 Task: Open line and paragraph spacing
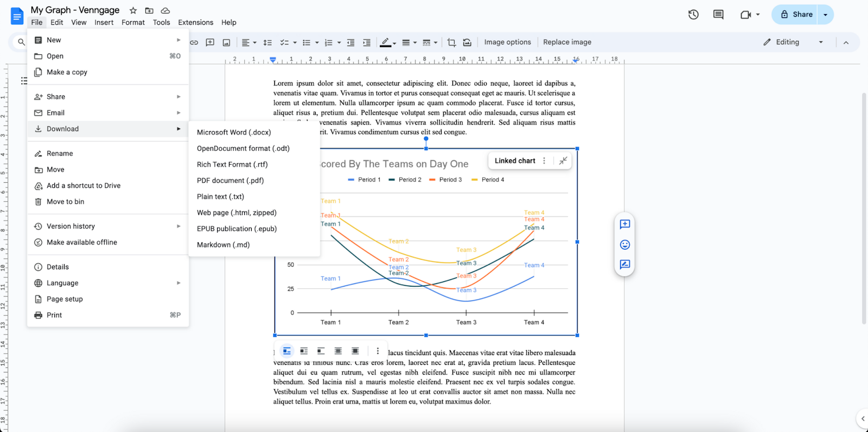(267, 42)
